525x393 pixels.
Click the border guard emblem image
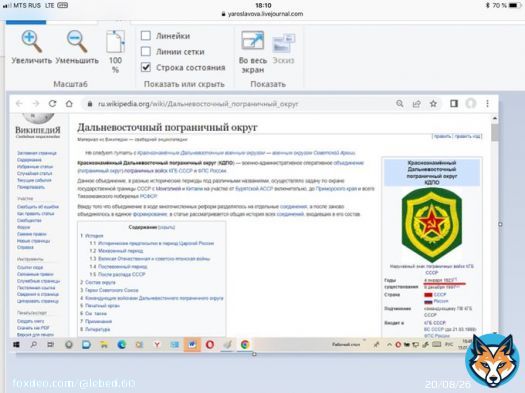pos(432,225)
